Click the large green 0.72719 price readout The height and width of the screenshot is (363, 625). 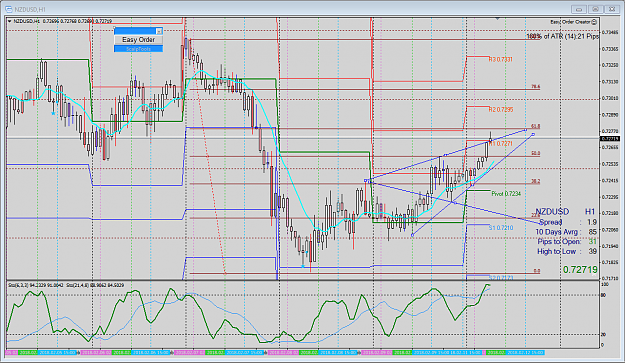pyautogui.click(x=580, y=270)
